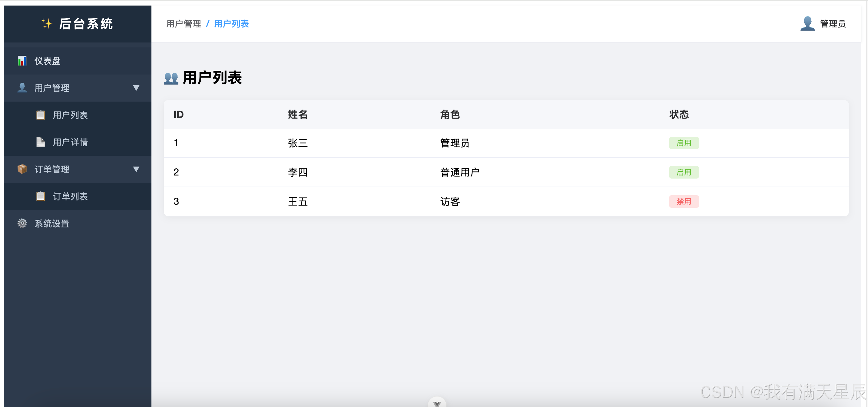Click the 禁用 status tag for 王五

click(x=684, y=201)
